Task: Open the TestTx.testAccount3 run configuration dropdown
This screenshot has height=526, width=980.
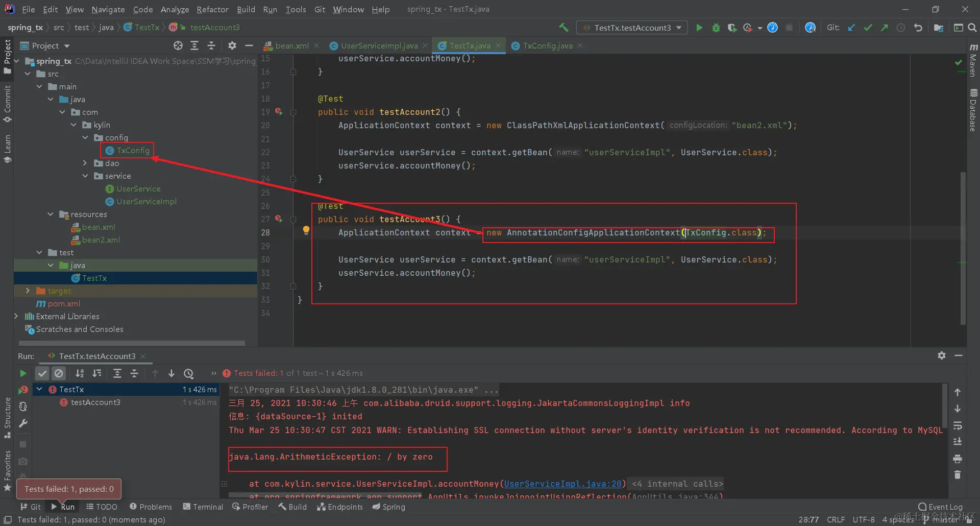Action: point(632,28)
